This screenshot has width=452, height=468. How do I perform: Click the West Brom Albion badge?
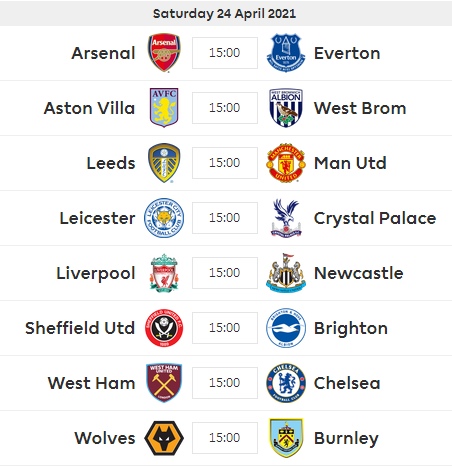tap(286, 108)
